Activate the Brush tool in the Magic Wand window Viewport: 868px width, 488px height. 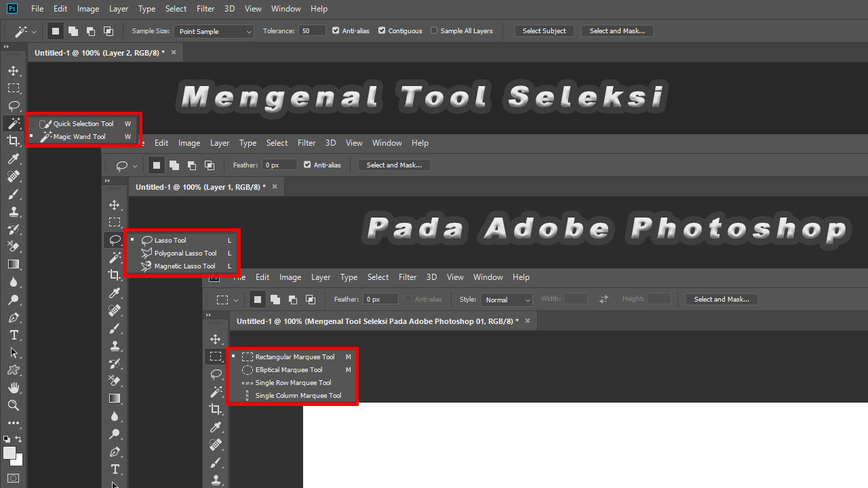pos(13,194)
